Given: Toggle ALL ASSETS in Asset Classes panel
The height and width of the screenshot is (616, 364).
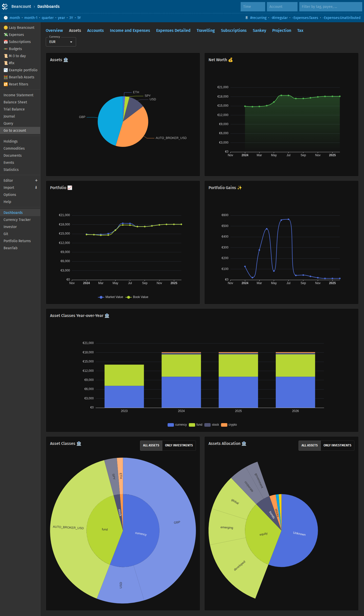Looking at the screenshot, I should click(x=151, y=445).
